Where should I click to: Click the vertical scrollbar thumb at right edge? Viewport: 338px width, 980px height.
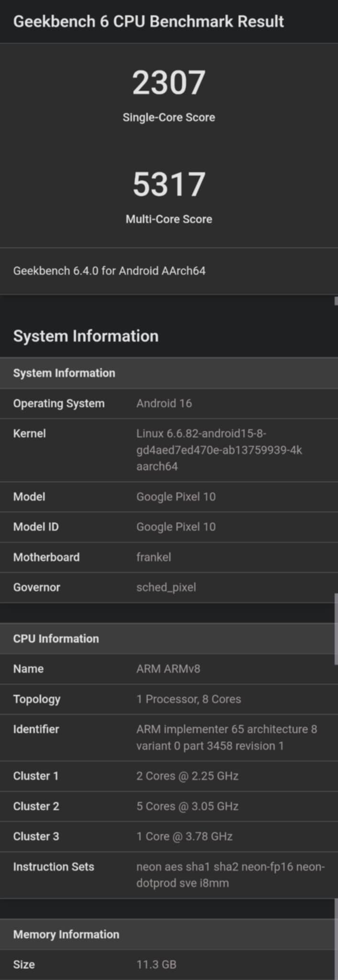336,629
